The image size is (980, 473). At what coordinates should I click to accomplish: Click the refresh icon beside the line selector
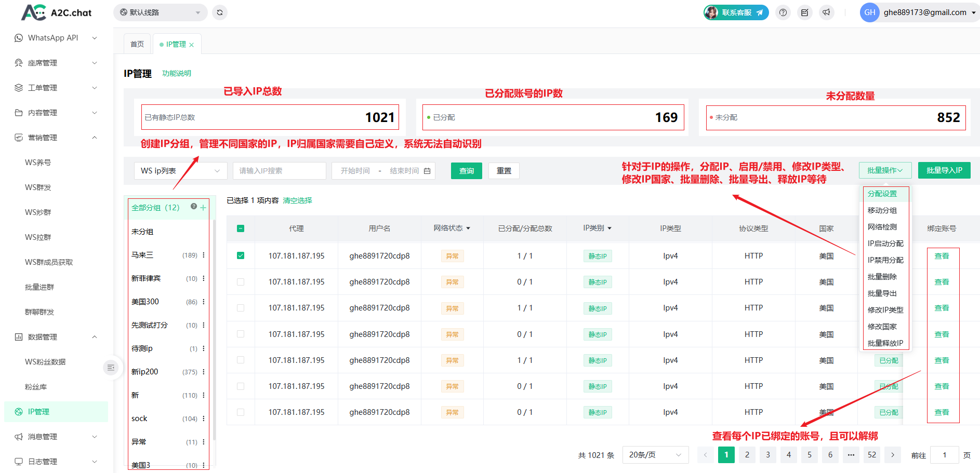click(x=220, y=12)
